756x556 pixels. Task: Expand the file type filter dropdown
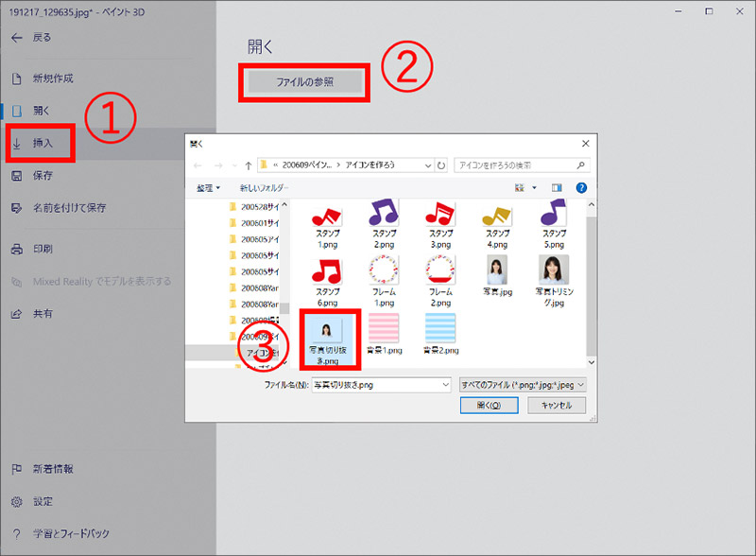point(581,385)
